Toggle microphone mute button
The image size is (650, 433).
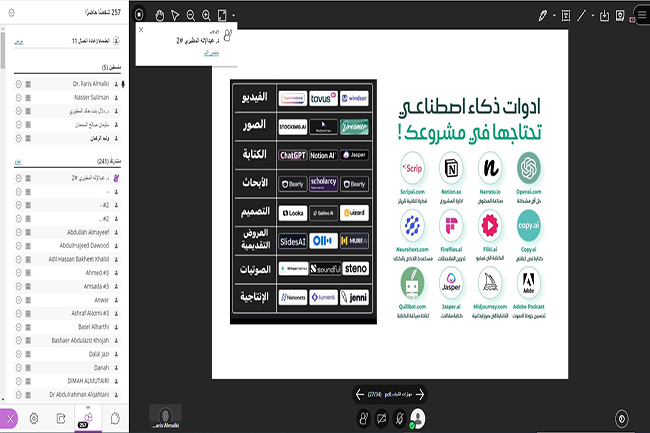[399, 418]
